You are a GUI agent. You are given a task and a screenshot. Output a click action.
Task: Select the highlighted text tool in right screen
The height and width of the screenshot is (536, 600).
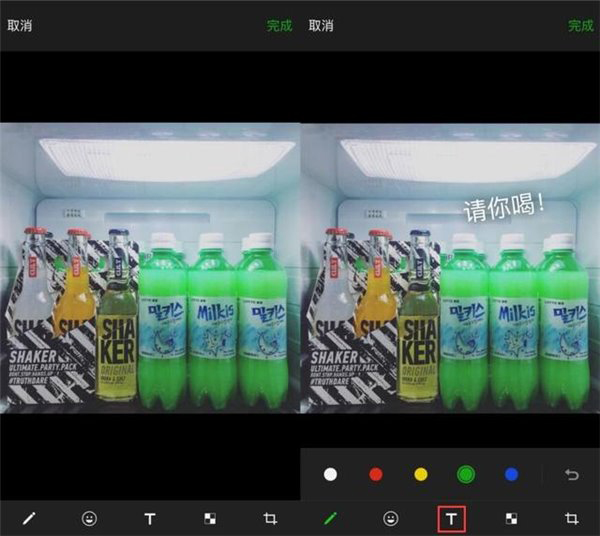452,519
